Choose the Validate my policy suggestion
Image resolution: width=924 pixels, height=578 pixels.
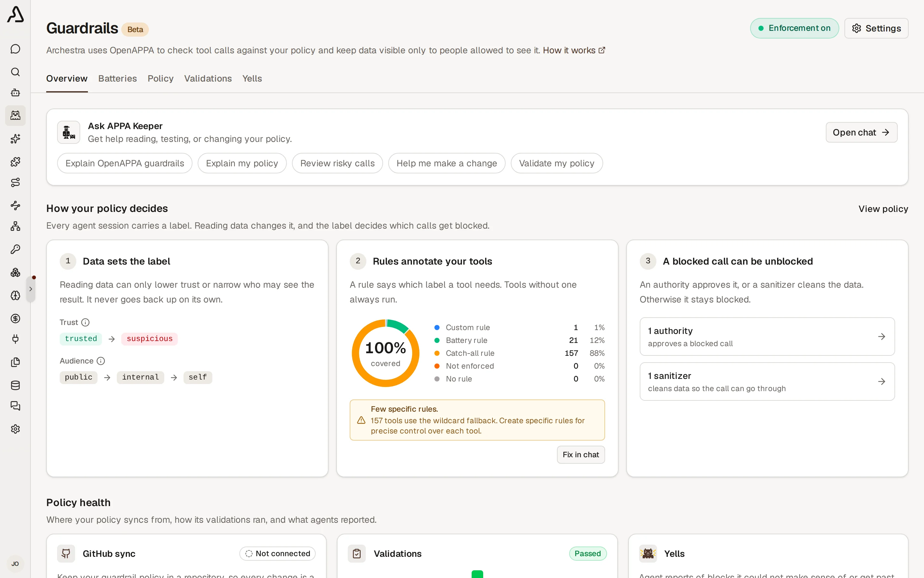557,163
